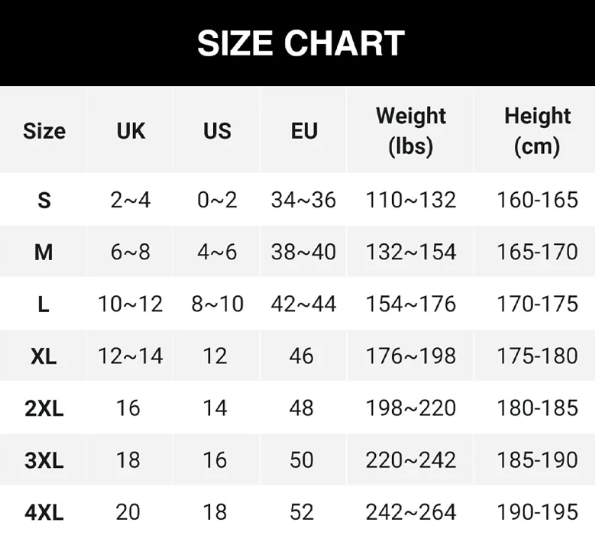Select the Size column header
Image resolution: width=595 pixels, height=536 pixels.
click(x=44, y=131)
